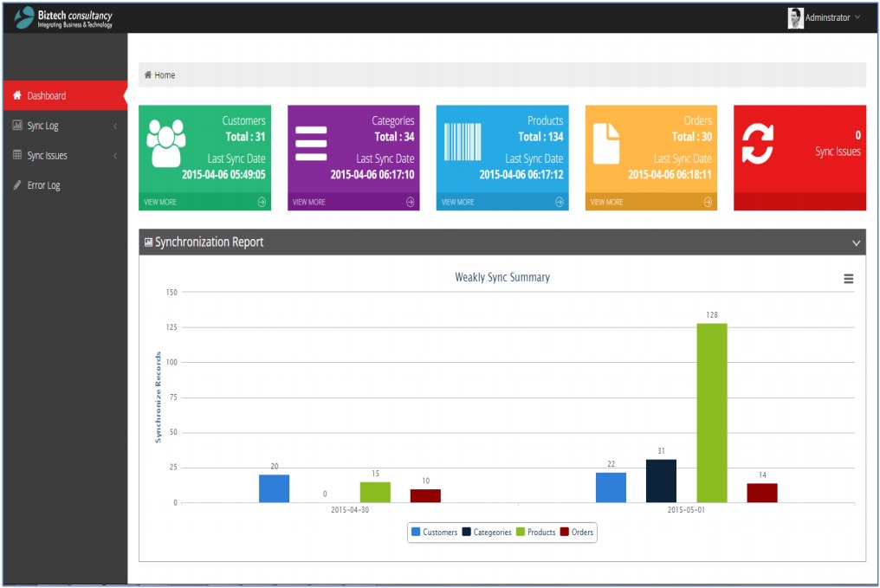This screenshot has height=588, width=880.
Task: Click the Customers bar labeled 22
Action: (x=611, y=488)
